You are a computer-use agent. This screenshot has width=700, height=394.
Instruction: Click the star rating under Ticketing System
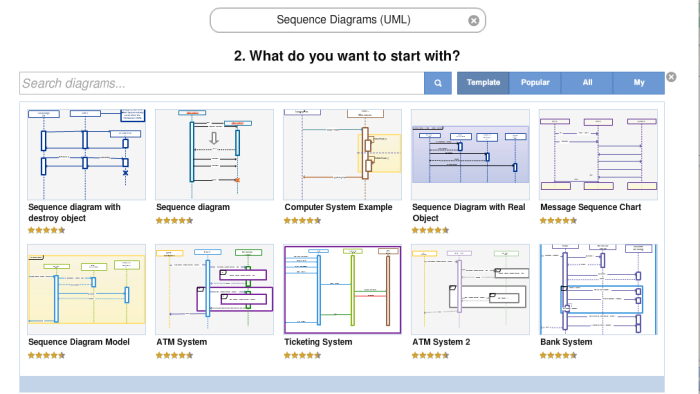[x=302, y=355]
